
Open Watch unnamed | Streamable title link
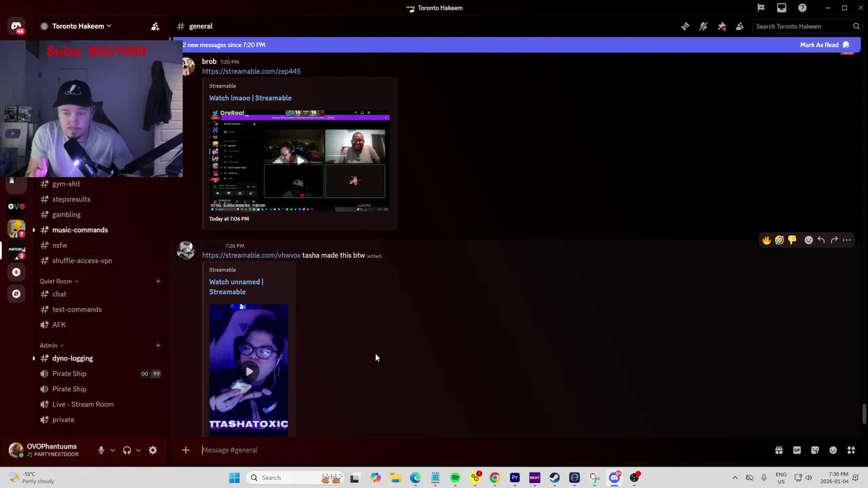(236, 287)
